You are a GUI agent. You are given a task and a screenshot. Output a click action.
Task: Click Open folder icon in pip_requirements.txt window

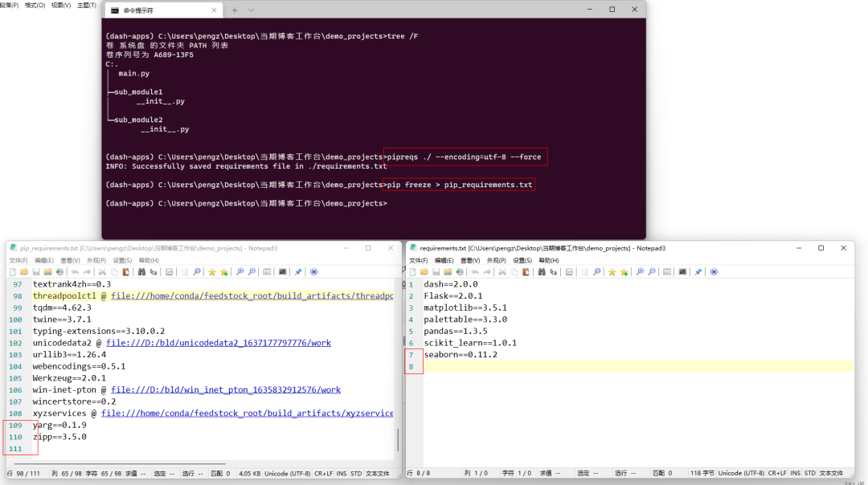pyautogui.click(x=24, y=272)
